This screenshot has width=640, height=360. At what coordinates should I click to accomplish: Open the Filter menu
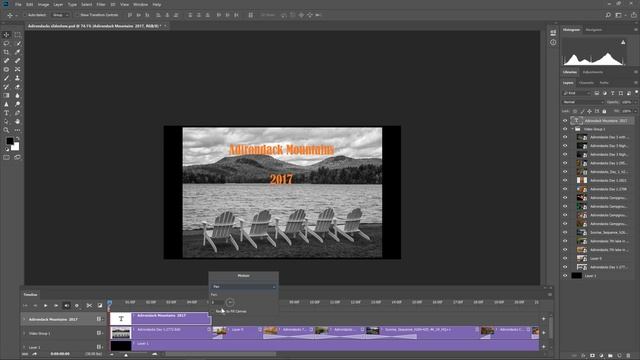101,4
